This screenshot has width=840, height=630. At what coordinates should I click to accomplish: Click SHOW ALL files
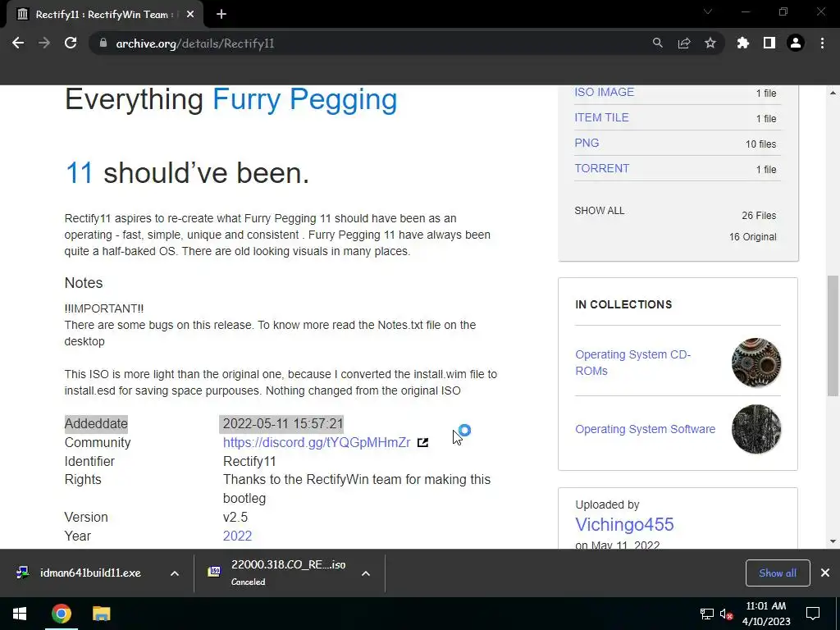(x=600, y=211)
